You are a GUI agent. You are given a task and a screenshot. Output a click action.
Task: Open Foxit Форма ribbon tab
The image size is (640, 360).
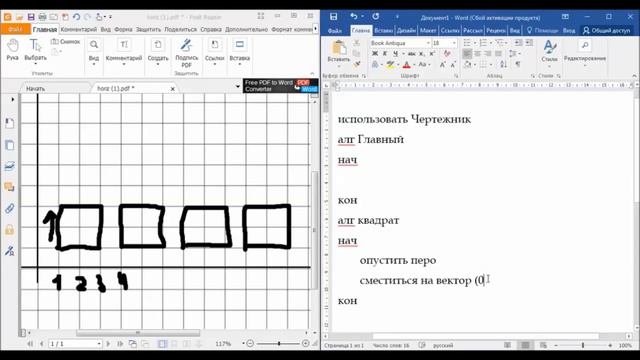[x=123, y=29]
